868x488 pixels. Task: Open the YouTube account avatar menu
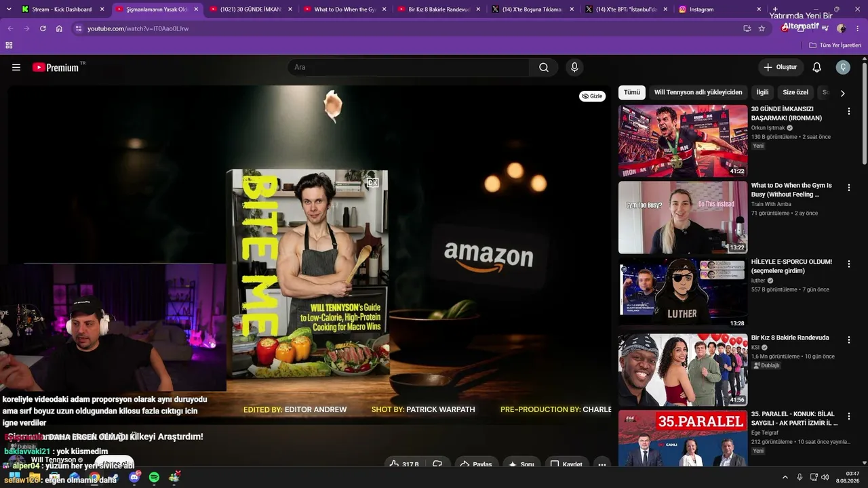[x=843, y=67]
